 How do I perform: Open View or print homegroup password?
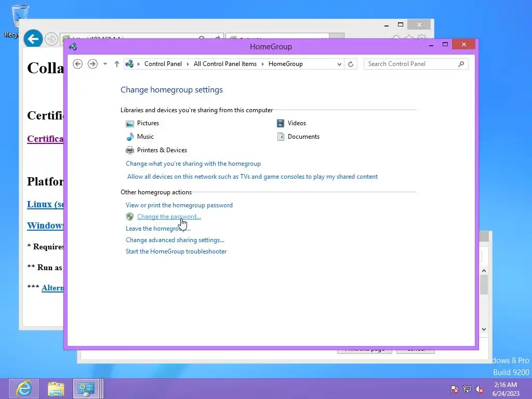tap(179, 205)
